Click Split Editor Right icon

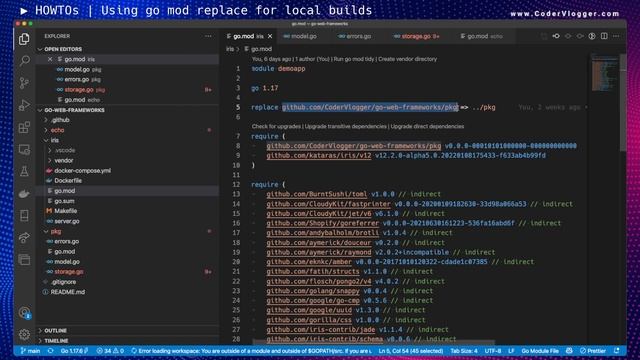(604, 36)
